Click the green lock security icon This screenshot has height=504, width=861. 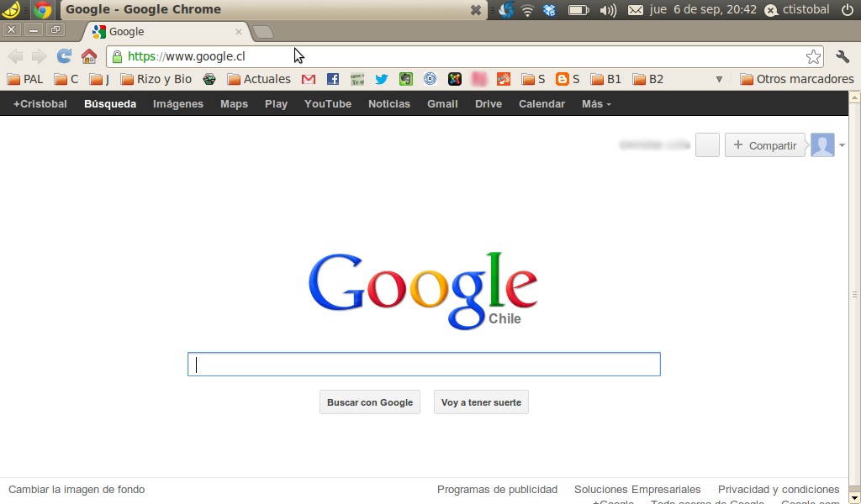117,56
